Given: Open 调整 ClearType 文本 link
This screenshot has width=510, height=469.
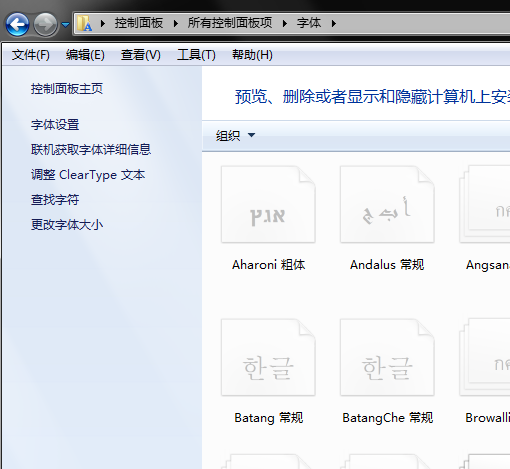Looking at the screenshot, I should click(x=88, y=175).
